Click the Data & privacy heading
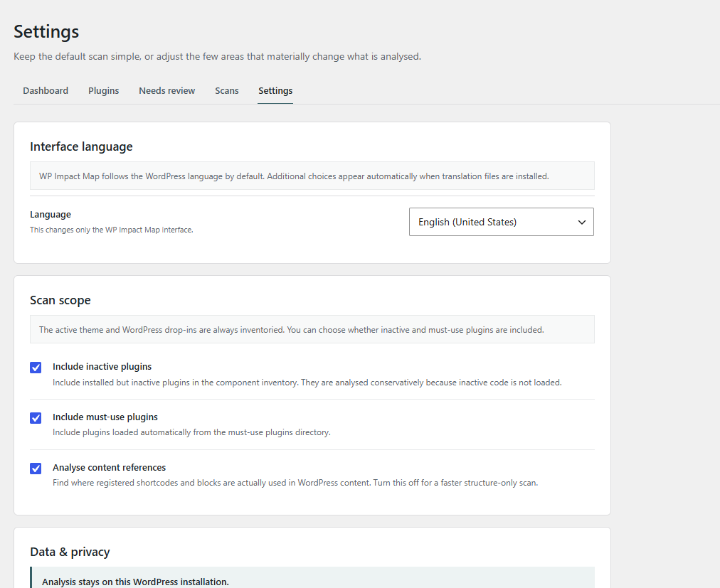The width and height of the screenshot is (720, 588). coord(70,552)
